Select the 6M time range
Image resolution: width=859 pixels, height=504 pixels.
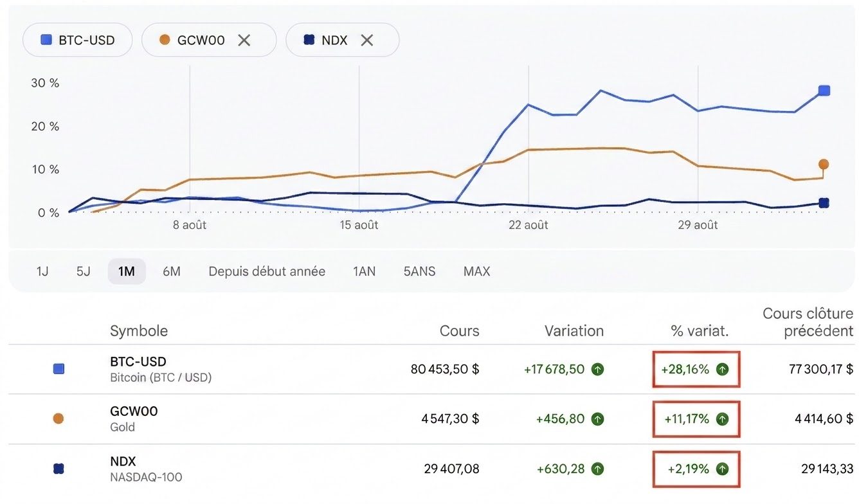coord(172,271)
